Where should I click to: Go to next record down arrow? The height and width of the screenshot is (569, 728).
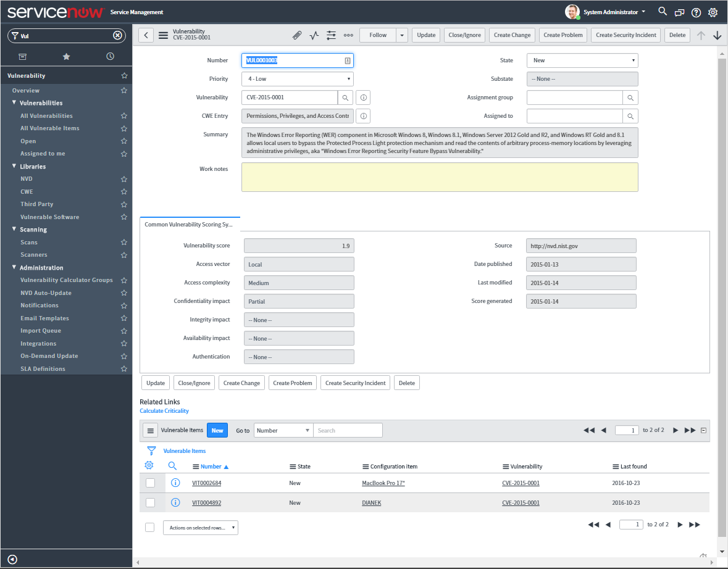click(718, 35)
